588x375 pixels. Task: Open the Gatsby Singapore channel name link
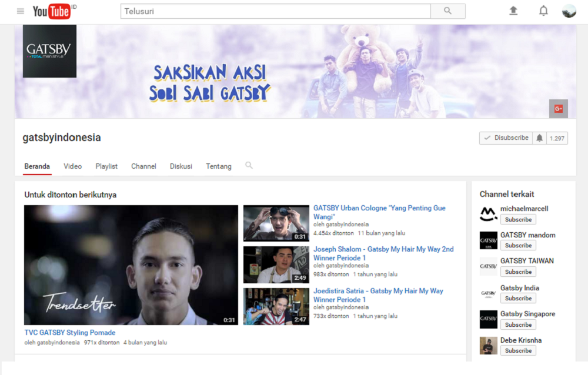527,314
